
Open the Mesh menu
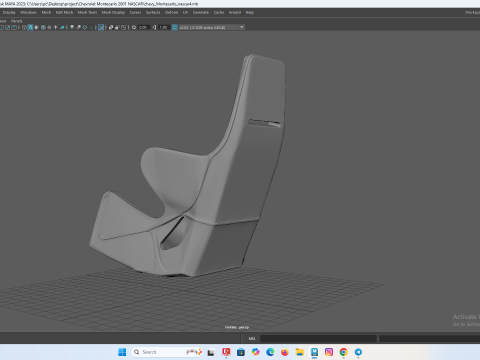tap(46, 12)
